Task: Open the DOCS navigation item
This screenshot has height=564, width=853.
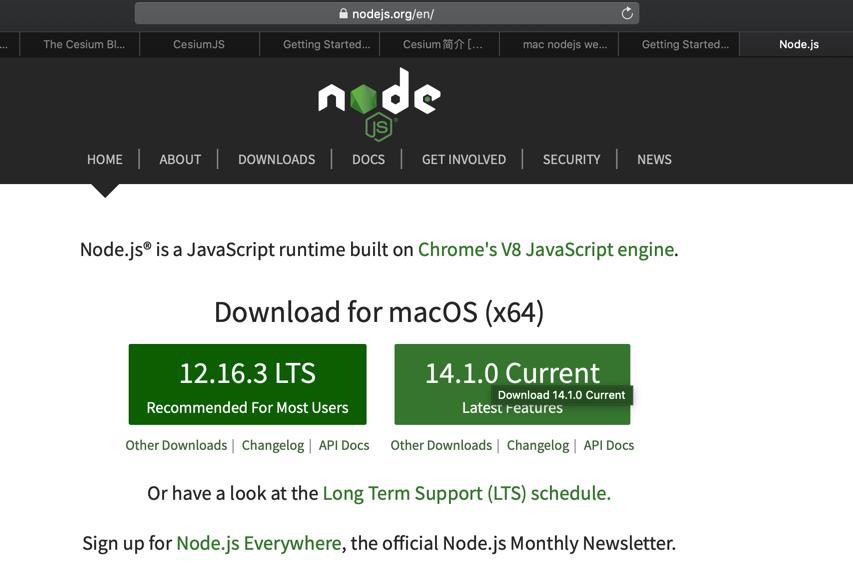Action: point(368,159)
